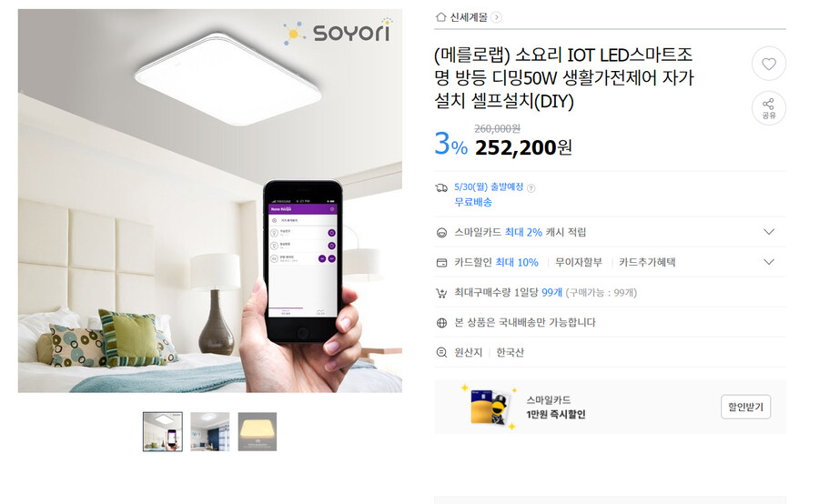819x504 pixels.
Task: Open the 신세계몰 store link
Action: click(x=469, y=17)
